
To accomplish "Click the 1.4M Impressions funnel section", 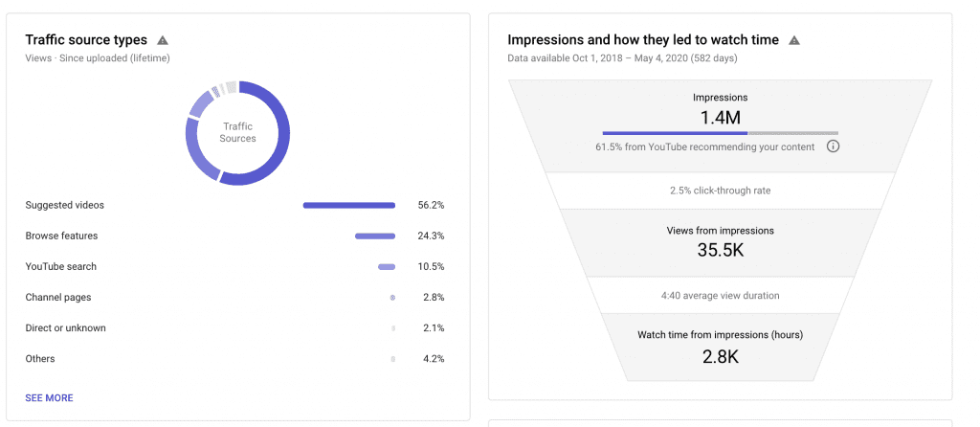I will (x=720, y=117).
